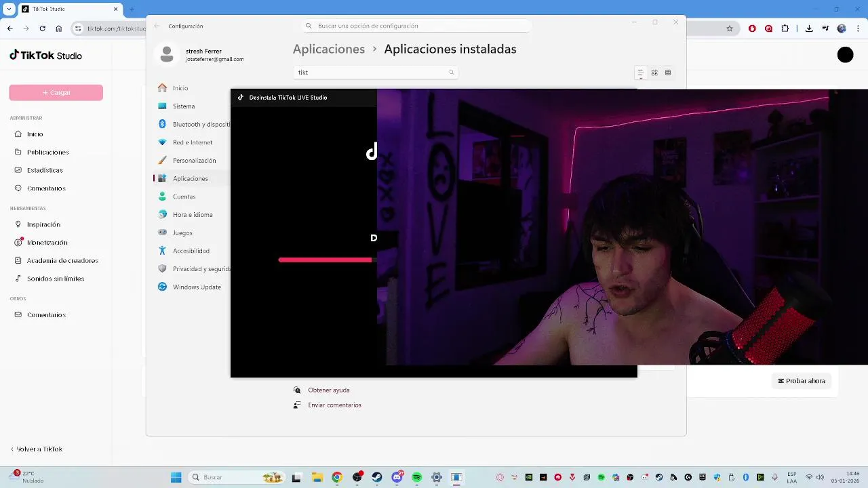Open Juegos in Settings navigation
The width and height of the screenshot is (868, 488).
(x=182, y=232)
